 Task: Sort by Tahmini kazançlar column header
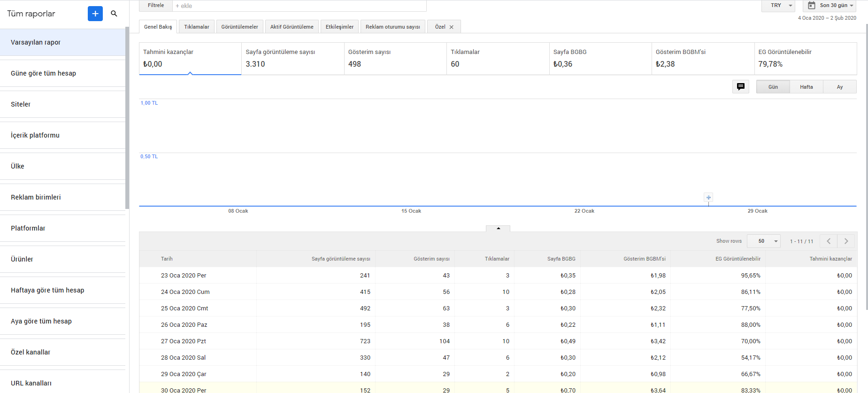831,259
